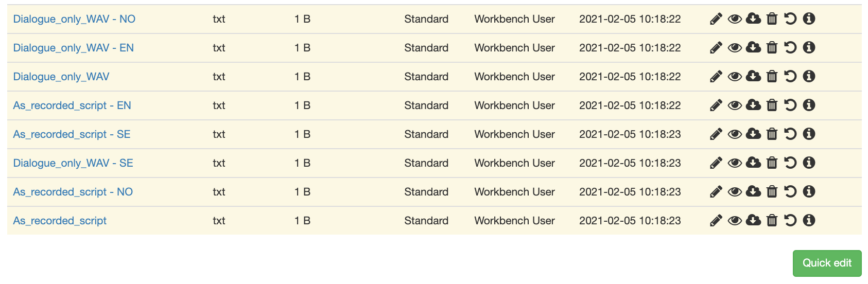Image resolution: width=868 pixels, height=284 pixels.
Task: Download As_recorded_script - NO file
Action: tap(753, 191)
